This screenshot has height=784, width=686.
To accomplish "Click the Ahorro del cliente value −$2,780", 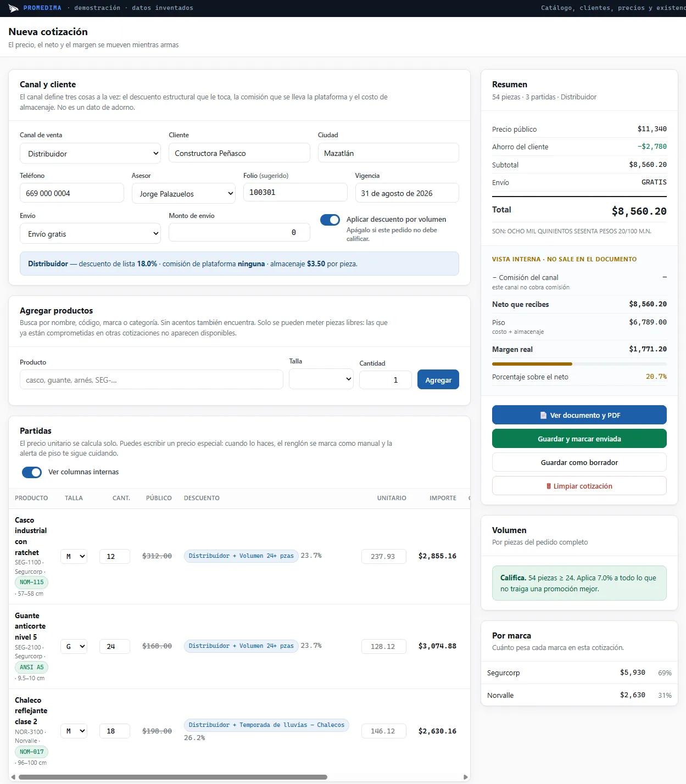I will (x=652, y=147).
